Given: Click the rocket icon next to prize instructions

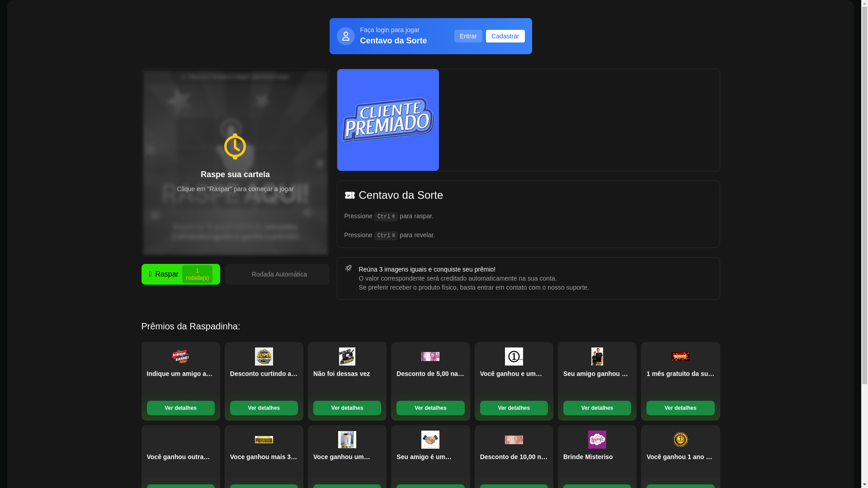Looking at the screenshot, I should click(348, 268).
